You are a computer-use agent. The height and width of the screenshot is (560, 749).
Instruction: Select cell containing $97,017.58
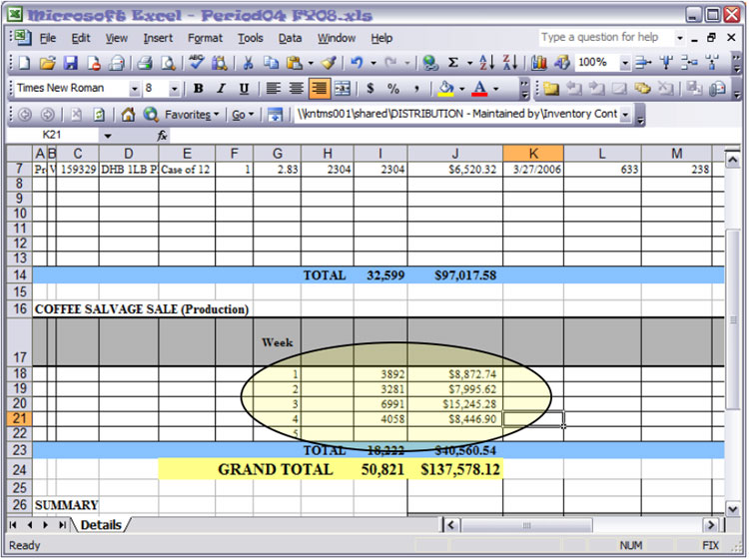(x=455, y=276)
